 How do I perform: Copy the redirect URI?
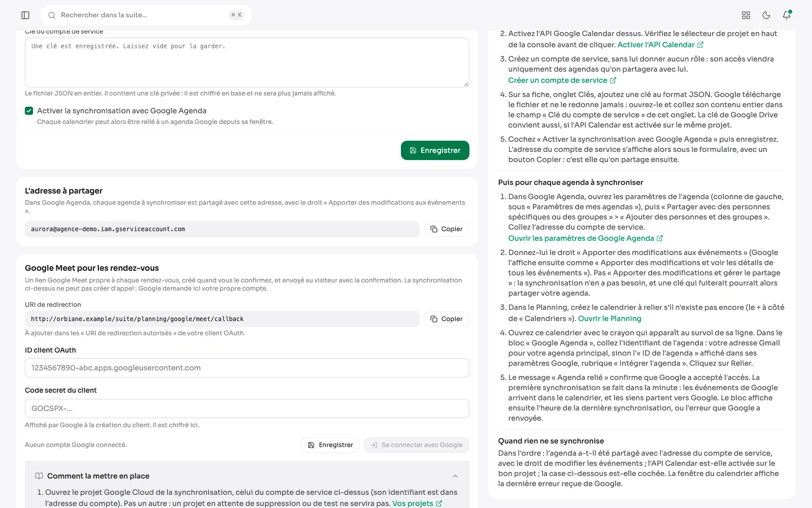(x=447, y=319)
